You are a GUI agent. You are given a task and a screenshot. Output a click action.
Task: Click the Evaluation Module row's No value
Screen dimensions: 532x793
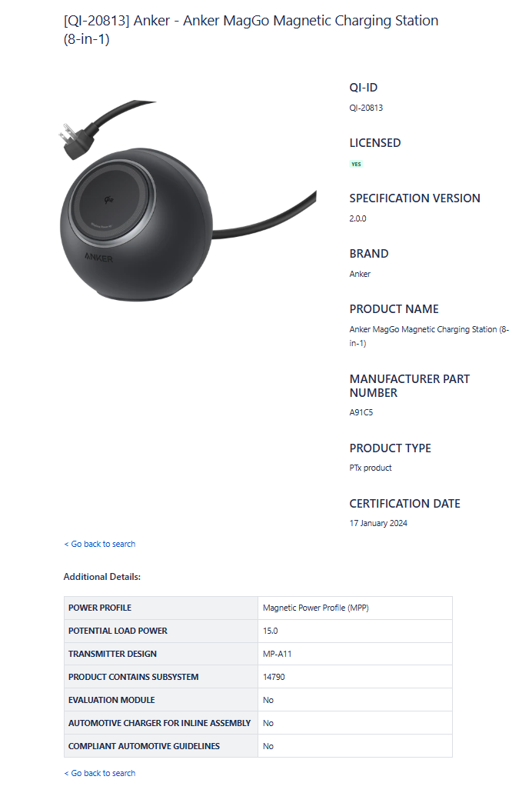[x=268, y=700]
